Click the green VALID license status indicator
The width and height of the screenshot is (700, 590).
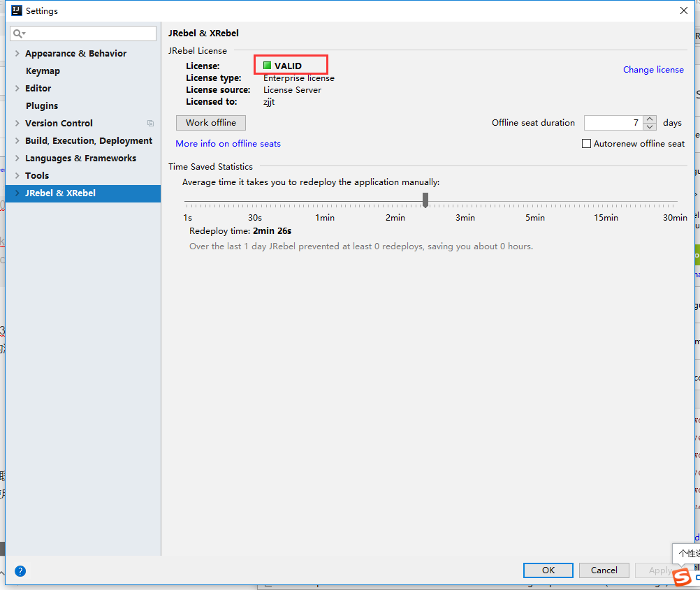tap(267, 66)
